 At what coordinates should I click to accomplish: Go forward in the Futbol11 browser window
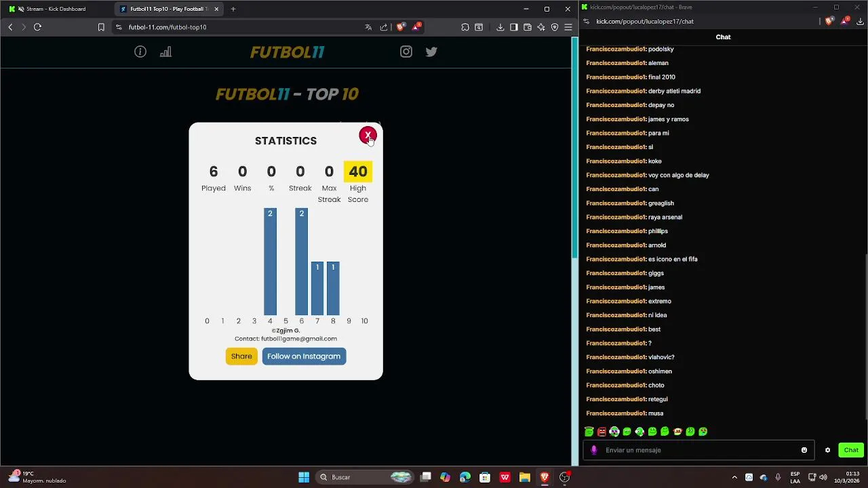coord(23,27)
